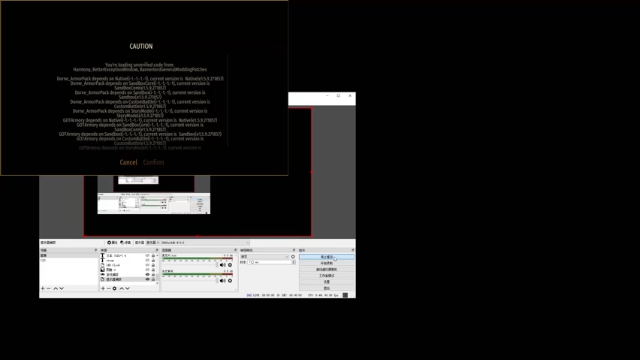Screen dimensions: 640x360
Task: Click Confirm in the CAUTION dialog
Action: coord(153,162)
